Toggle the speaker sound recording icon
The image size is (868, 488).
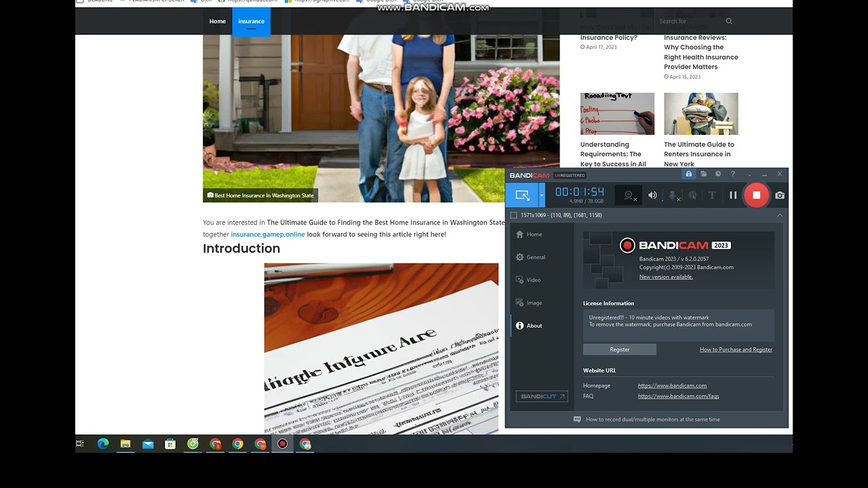click(652, 195)
